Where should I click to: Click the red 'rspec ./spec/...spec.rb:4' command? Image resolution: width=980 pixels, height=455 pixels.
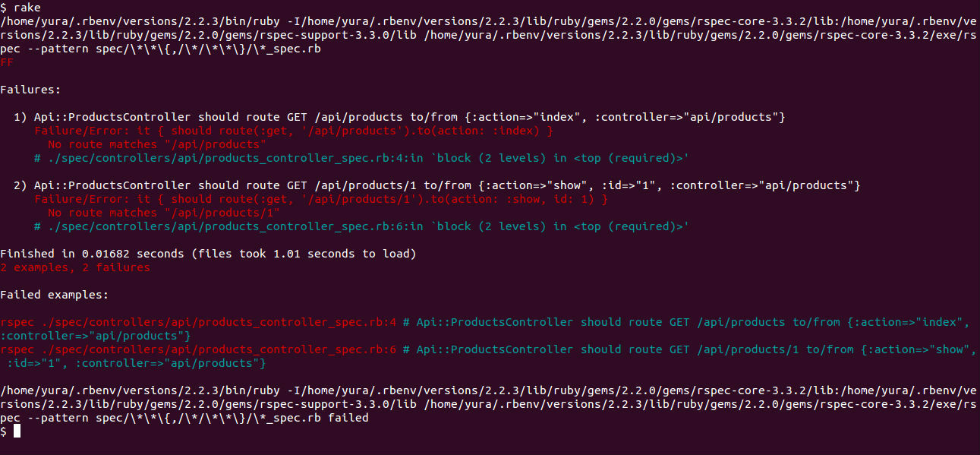tap(198, 322)
